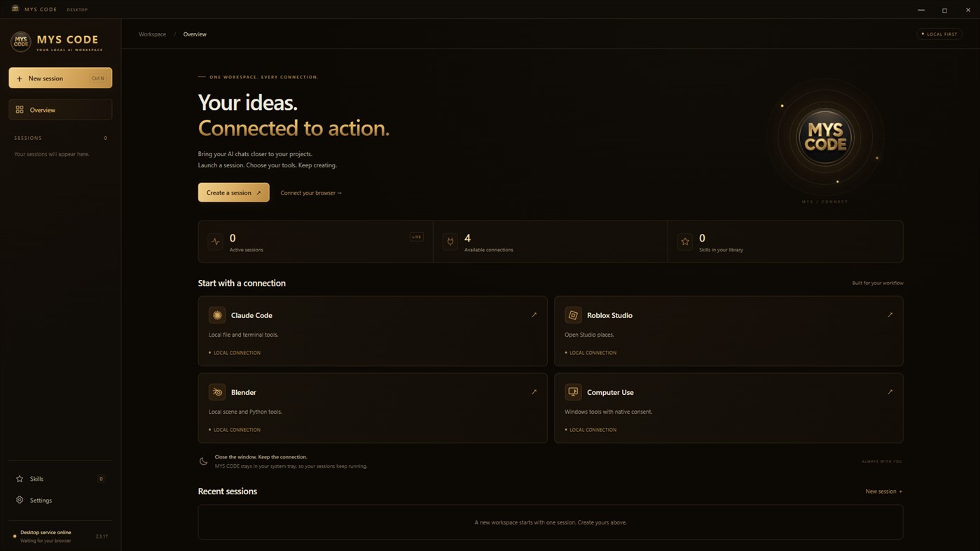The width and height of the screenshot is (980, 551).
Task: Maximize the MYS CODE window
Action: point(944,10)
